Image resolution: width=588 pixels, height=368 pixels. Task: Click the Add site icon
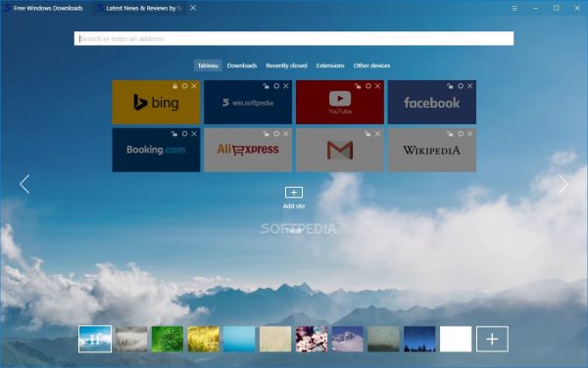click(x=294, y=193)
